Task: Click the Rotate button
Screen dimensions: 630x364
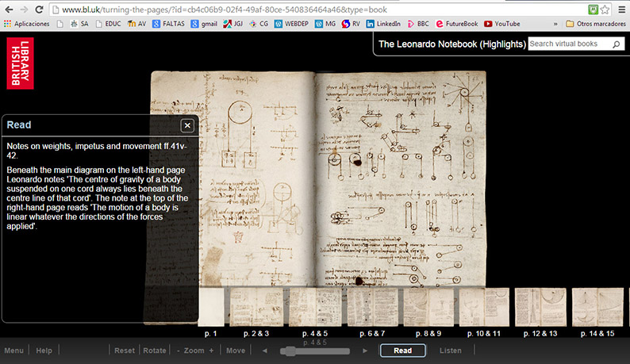Action: point(155,351)
